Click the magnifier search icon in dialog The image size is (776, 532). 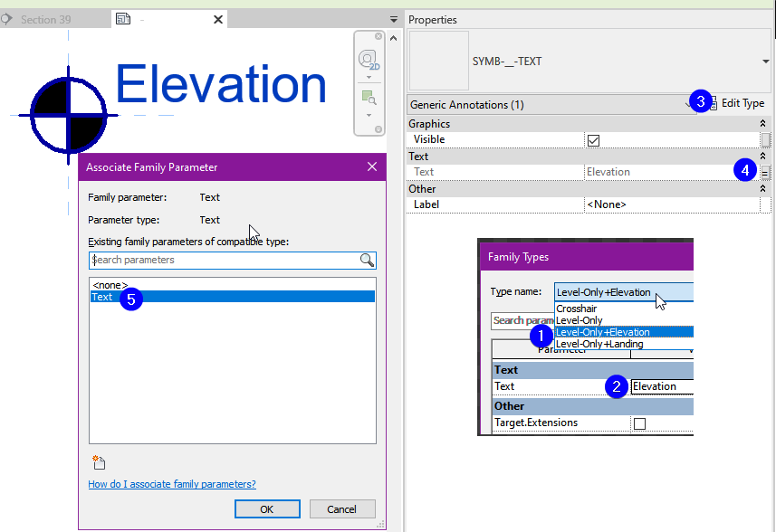(x=368, y=260)
